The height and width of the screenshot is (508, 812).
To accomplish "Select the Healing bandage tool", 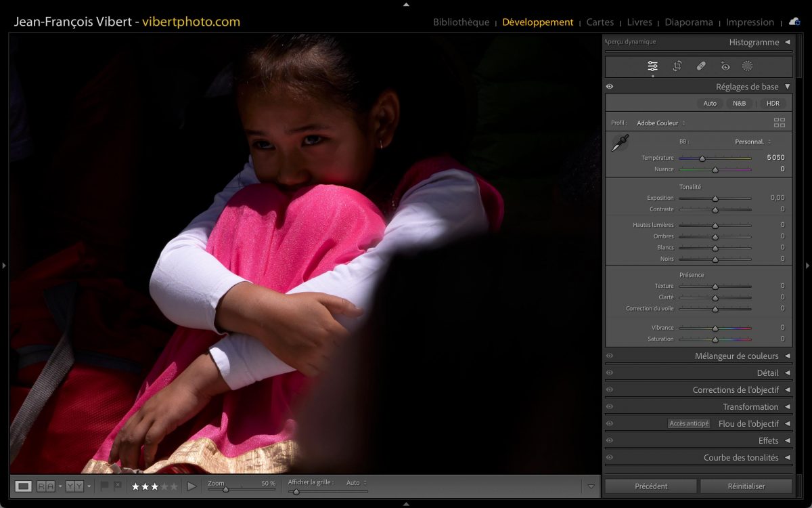I will pyautogui.click(x=701, y=66).
